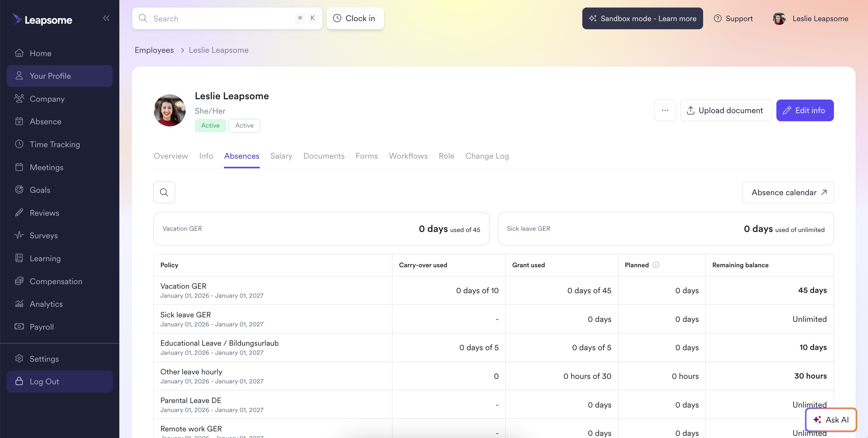Go back to Employees breadcrumb
Image resolution: width=868 pixels, height=438 pixels.
[x=154, y=50]
